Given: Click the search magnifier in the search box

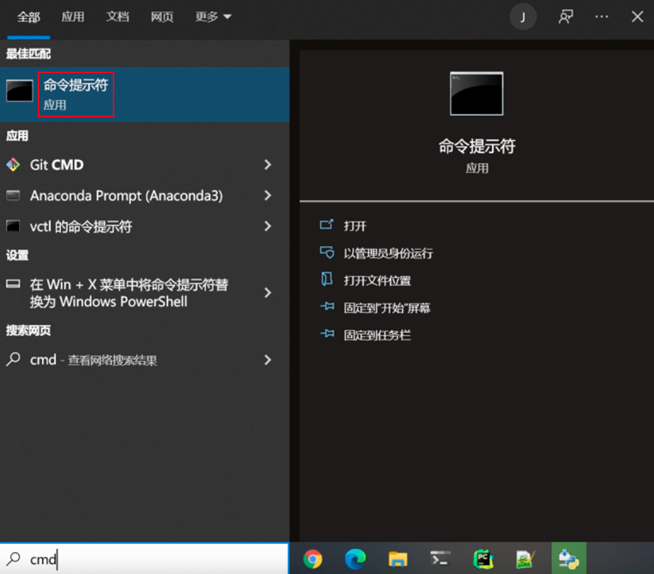Looking at the screenshot, I should coord(13,558).
